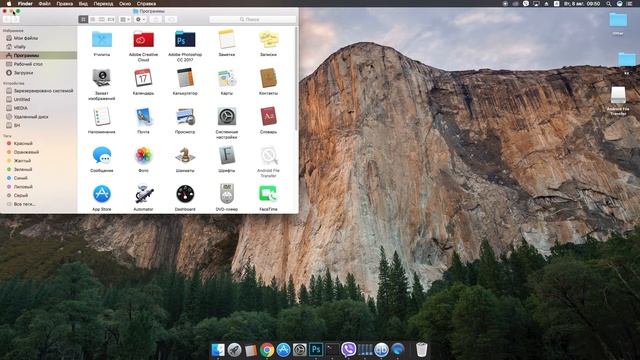Click the Share toolbar button

(156, 19)
